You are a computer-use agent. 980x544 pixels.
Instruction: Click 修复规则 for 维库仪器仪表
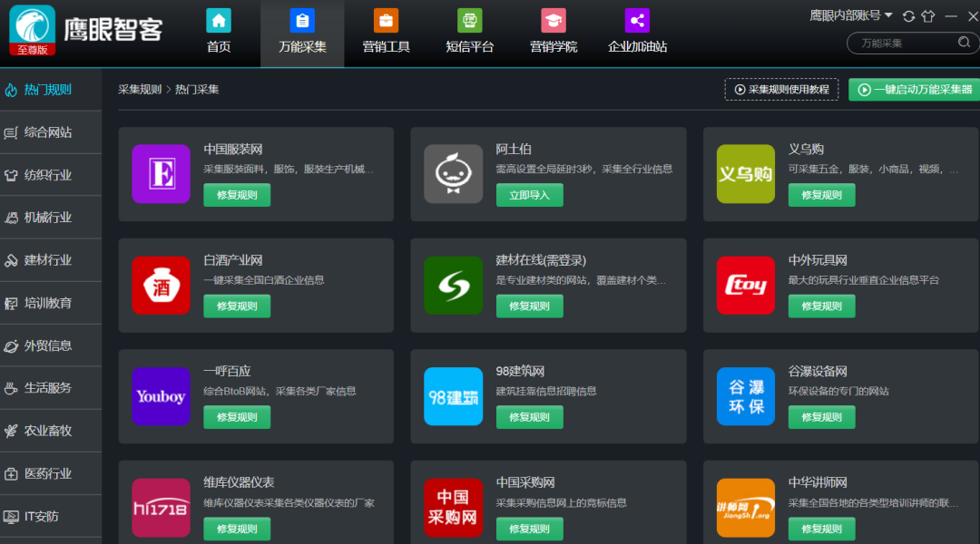237,529
